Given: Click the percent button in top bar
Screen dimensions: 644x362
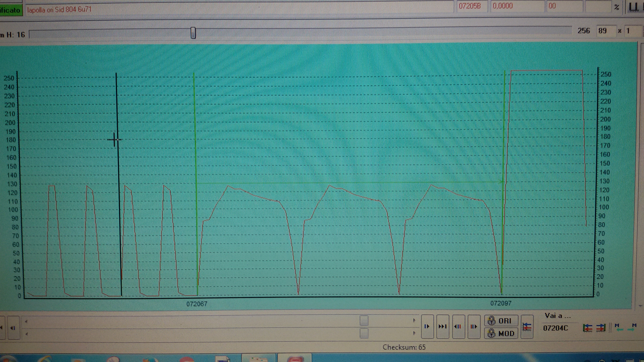Looking at the screenshot, I should [617, 7].
